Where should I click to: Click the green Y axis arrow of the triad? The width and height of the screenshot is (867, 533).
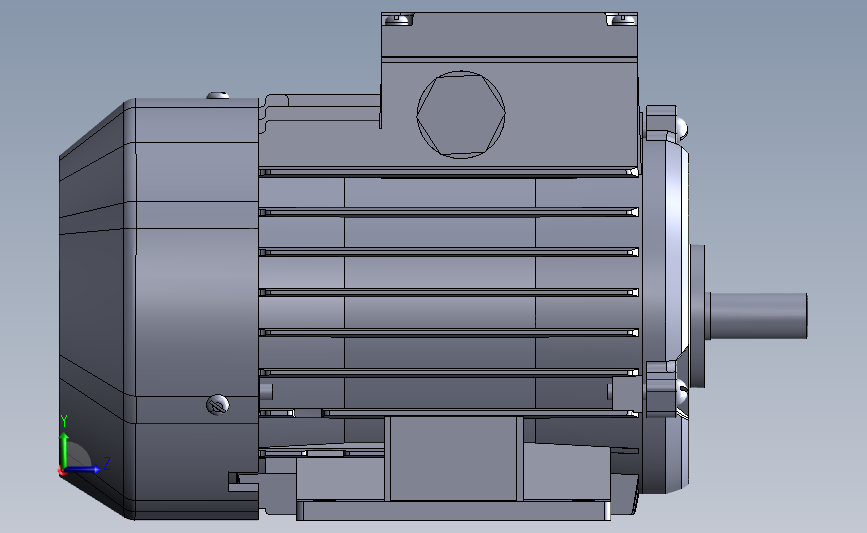coord(64,450)
